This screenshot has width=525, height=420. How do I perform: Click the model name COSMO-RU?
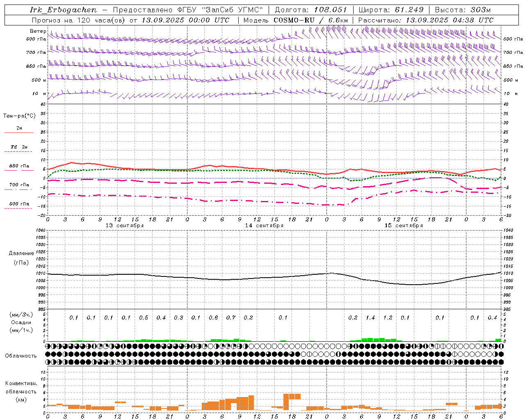coord(294,20)
